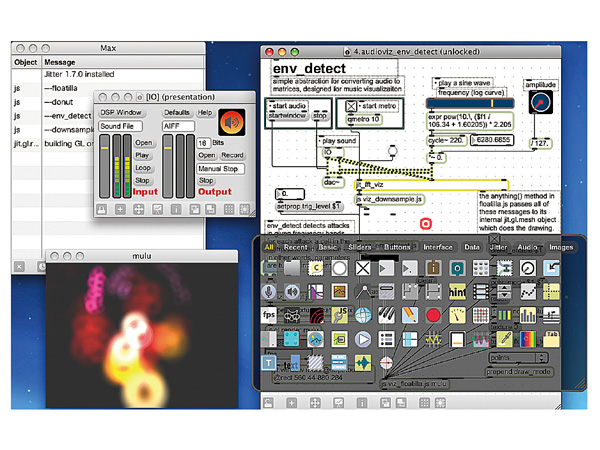Click the Input gain slider in IO window

pyautogui.click(x=104, y=166)
